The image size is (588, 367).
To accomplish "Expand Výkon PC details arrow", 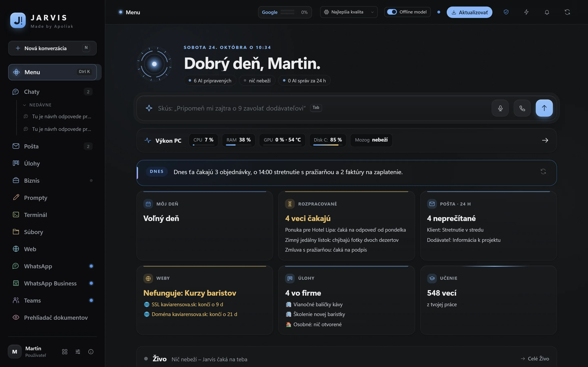I will [545, 140].
